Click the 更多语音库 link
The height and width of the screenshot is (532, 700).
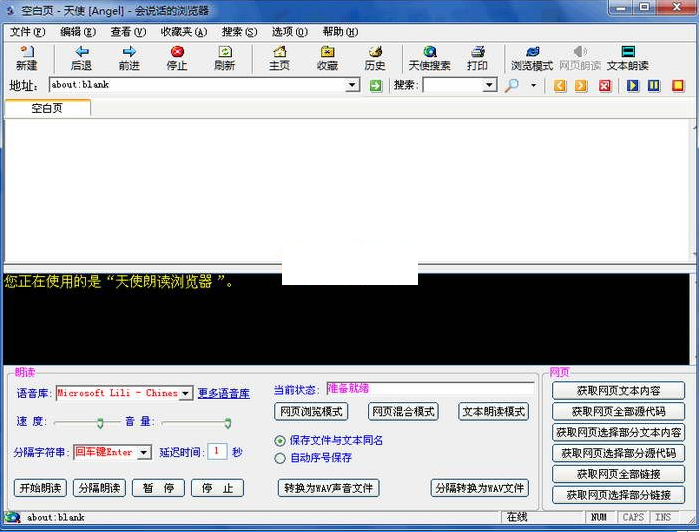223,394
